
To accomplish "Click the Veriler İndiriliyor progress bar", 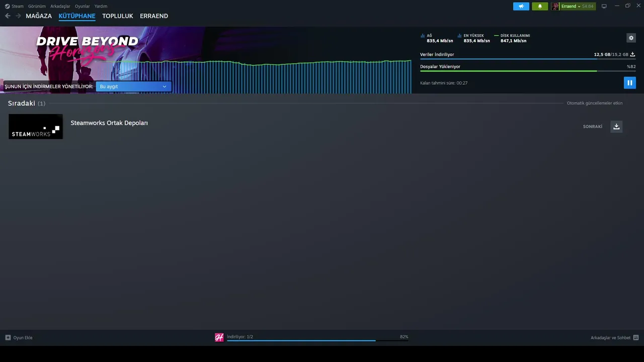I will (528, 59).
